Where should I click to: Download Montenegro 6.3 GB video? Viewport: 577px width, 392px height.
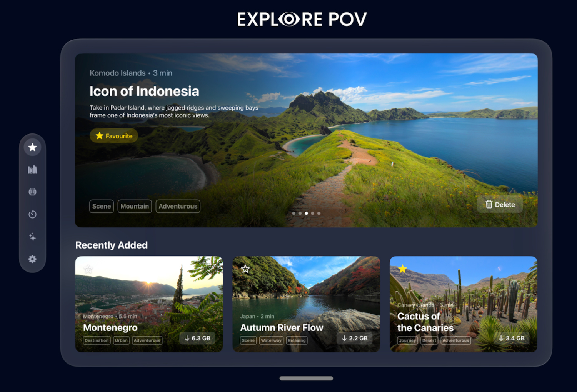pyautogui.click(x=198, y=338)
